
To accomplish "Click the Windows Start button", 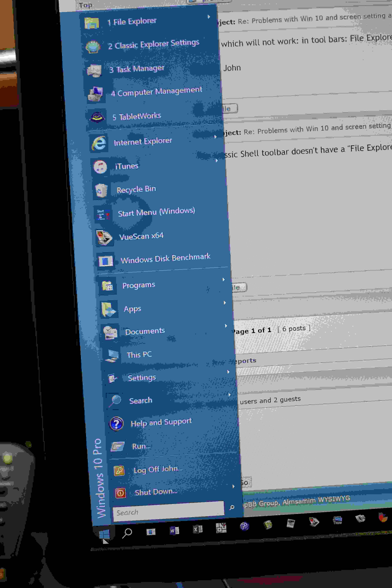I will point(104,534).
